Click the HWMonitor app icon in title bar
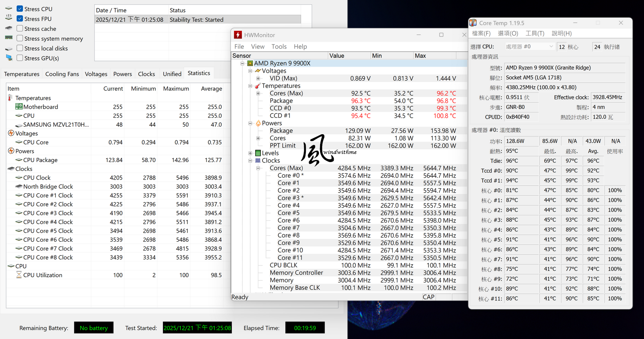644x339 pixels. click(238, 35)
